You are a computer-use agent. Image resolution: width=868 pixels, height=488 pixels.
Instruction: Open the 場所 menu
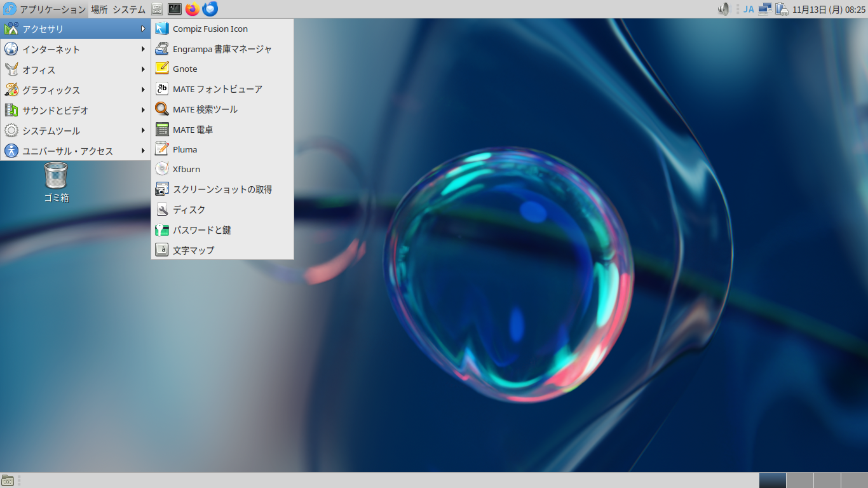[99, 10]
